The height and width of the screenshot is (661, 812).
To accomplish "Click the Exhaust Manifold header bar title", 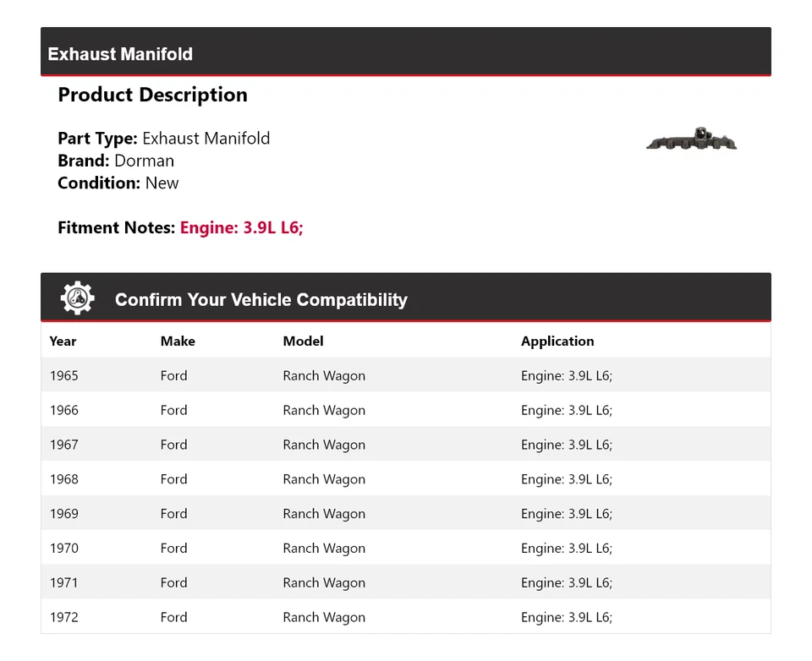I will tap(120, 54).
